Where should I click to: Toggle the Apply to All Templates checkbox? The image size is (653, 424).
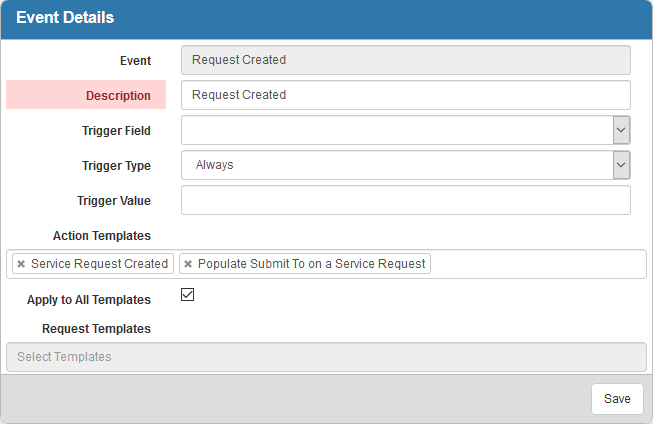tap(187, 294)
